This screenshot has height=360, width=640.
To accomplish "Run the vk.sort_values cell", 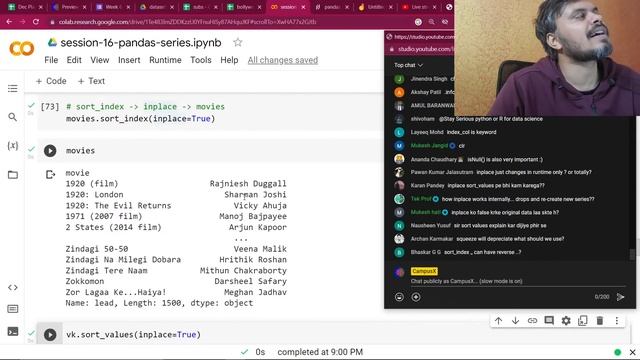I will (50, 335).
